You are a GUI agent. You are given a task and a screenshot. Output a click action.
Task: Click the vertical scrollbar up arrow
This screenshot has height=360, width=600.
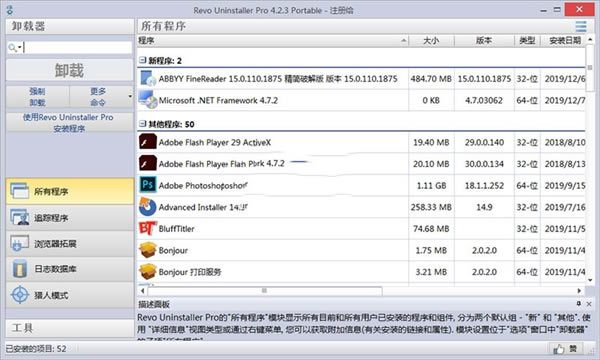pyautogui.click(x=590, y=39)
